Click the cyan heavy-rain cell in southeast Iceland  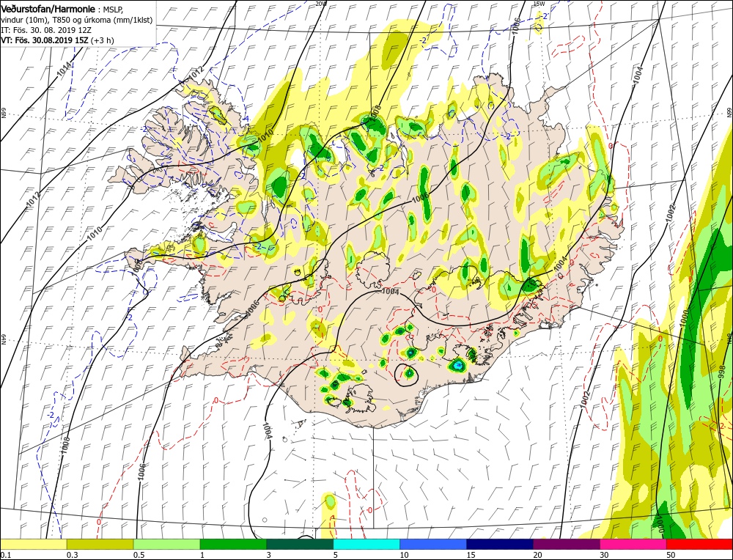pos(458,364)
